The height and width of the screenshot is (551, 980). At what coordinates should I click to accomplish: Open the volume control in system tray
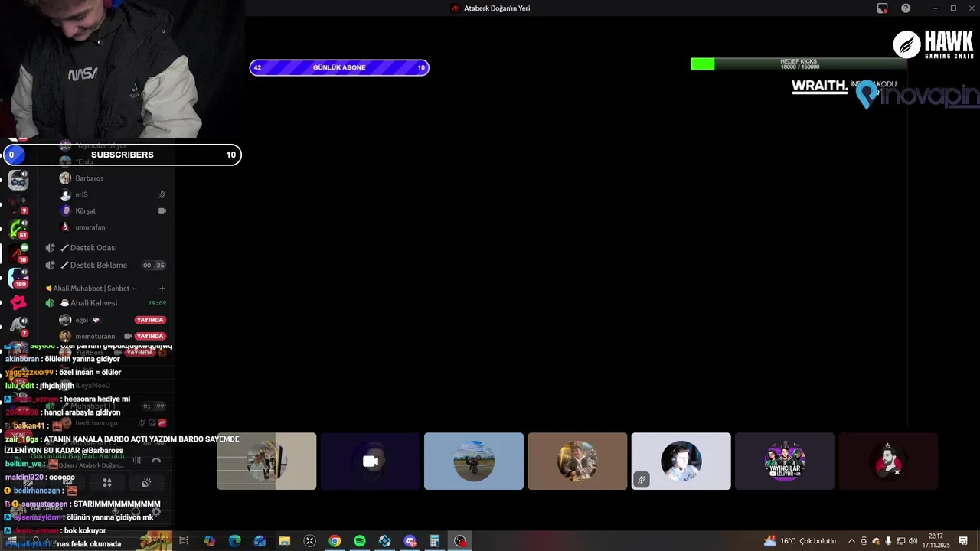coord(913,541)
